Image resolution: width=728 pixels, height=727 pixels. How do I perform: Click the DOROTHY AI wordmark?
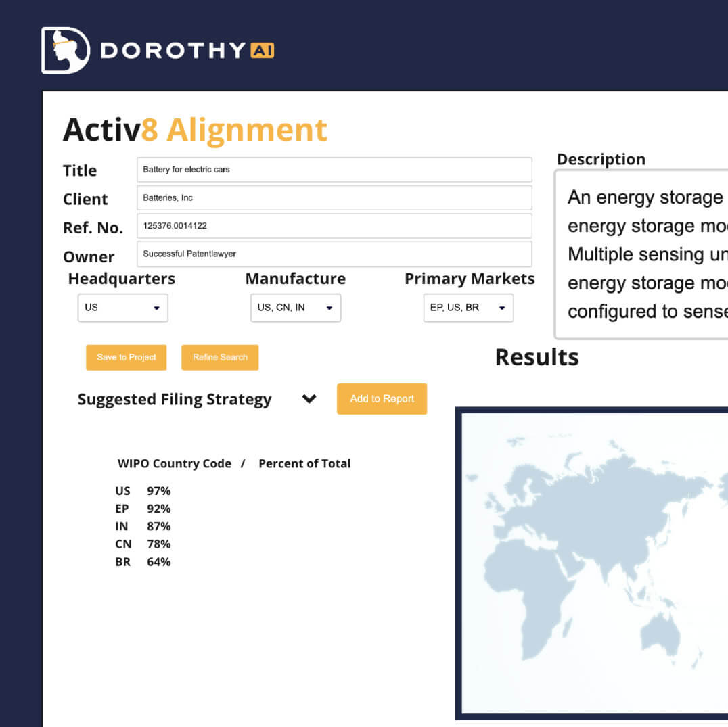(187, 51)
